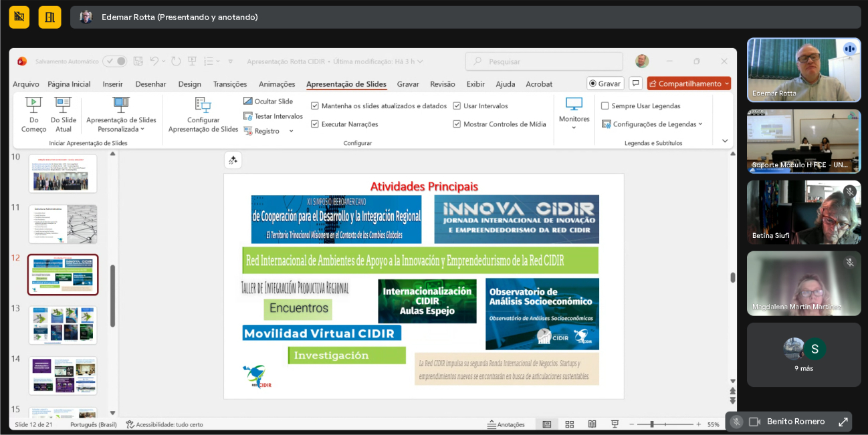Enable Sempre Usar Legendas checkbox
The image size is (868, 435).
click(605, 106)
